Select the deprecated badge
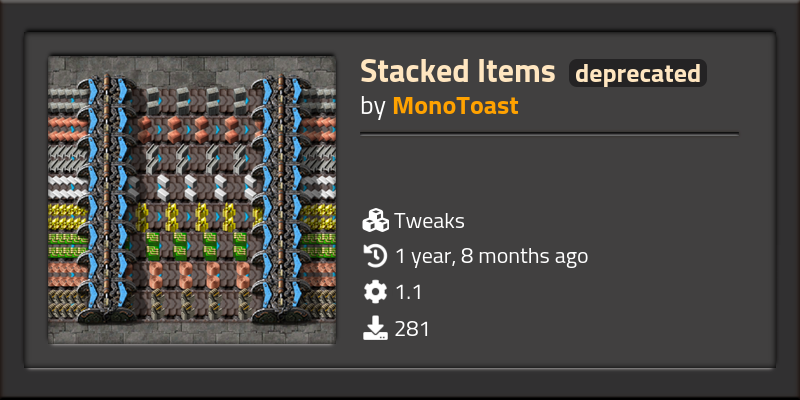The image size is (800, 400). tap(637, 73)
